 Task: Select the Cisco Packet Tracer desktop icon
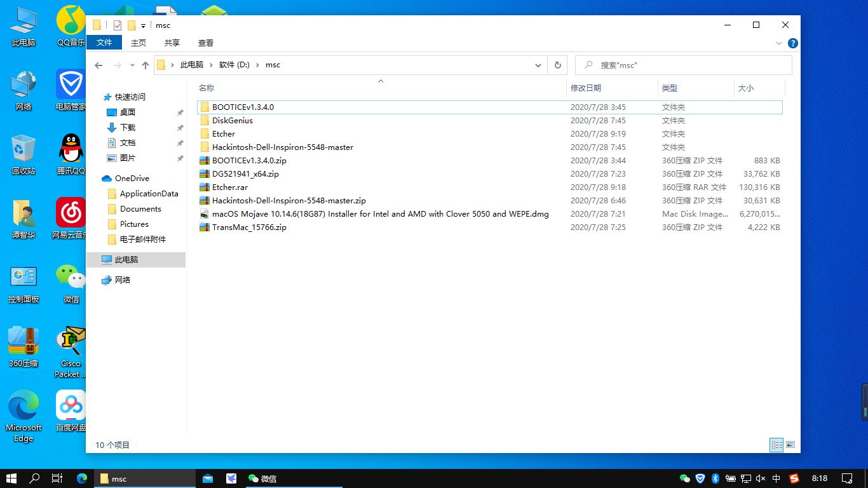click(x=71, y=352)
